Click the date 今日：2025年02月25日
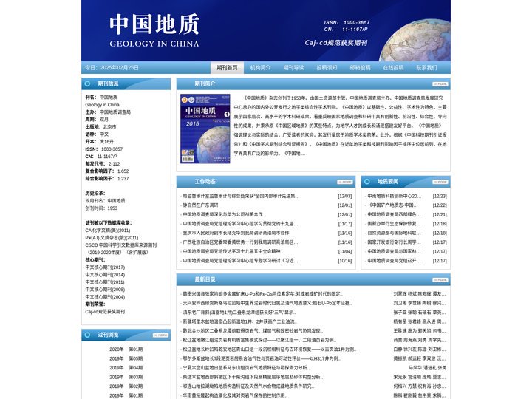The image size is (532, 399). 112,67
